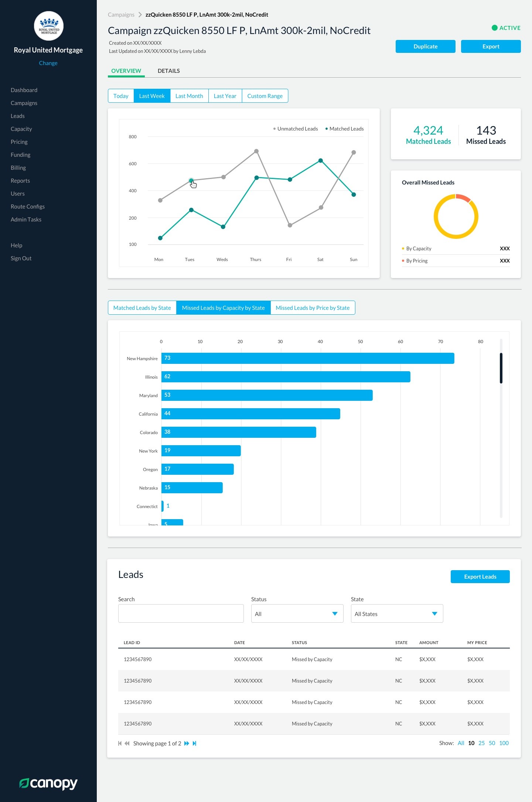Viewport: 532px width, 802px height.
Task: Click the Thursday Unmatched Leads data point
Action: click(256, 151)
